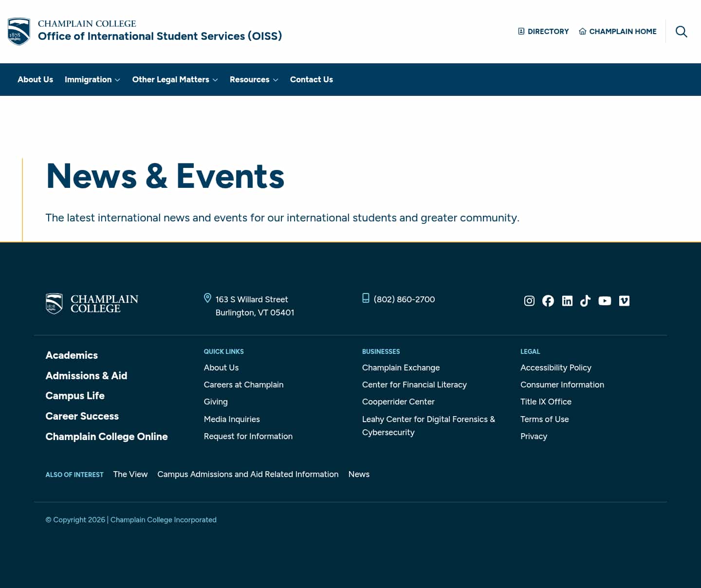Open Champlain College Instagram page
The width and height of the screenshot is (701, 588).
tap(529, 301)
